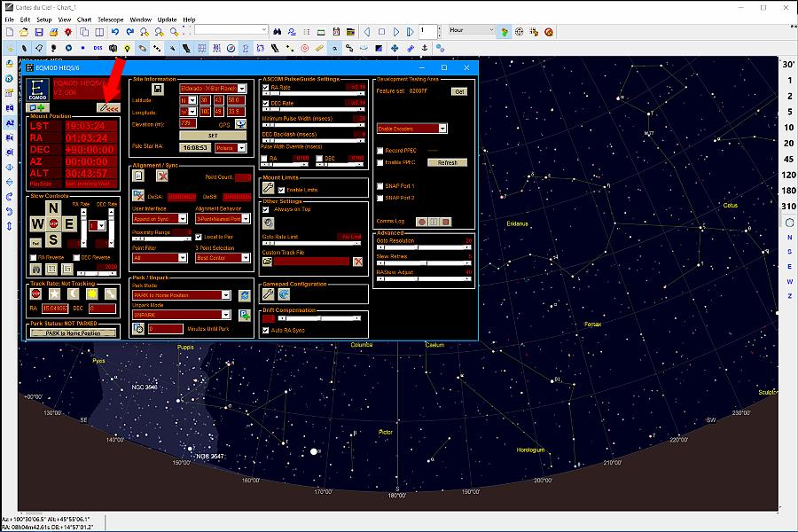Image resolution: width=798 pixels, height=532 pixels.
Task: Open the Help menu
Action: click(x=189, y=20)
